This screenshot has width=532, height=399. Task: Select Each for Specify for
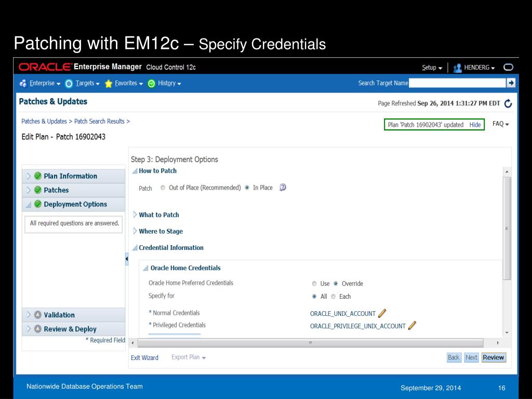coord(333,297)
